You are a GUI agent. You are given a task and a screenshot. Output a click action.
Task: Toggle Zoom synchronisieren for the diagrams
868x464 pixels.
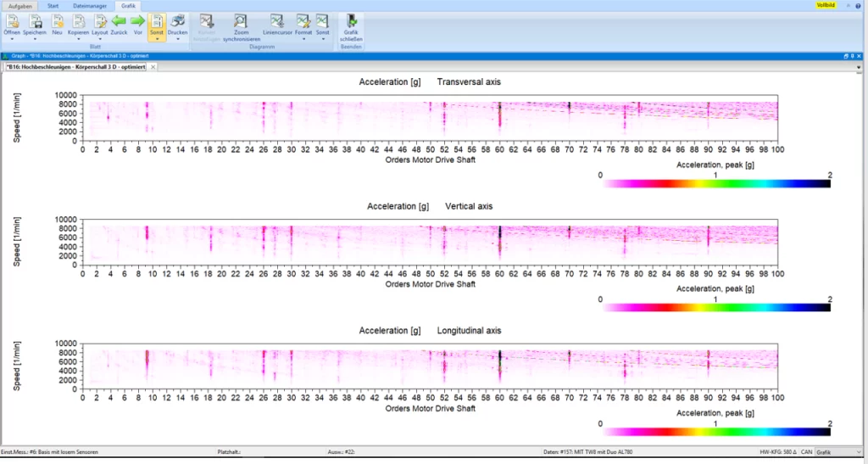click(241, 21)
